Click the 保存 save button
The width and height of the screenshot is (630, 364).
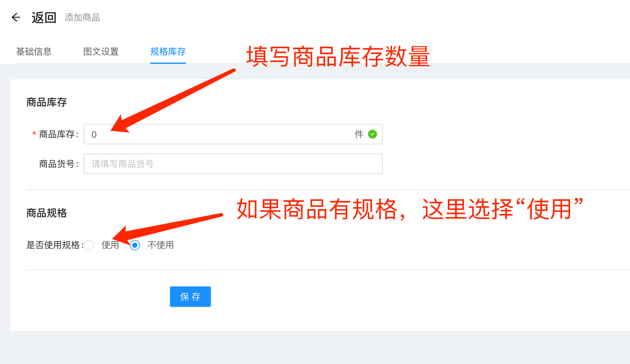click(x=190, y=296)
